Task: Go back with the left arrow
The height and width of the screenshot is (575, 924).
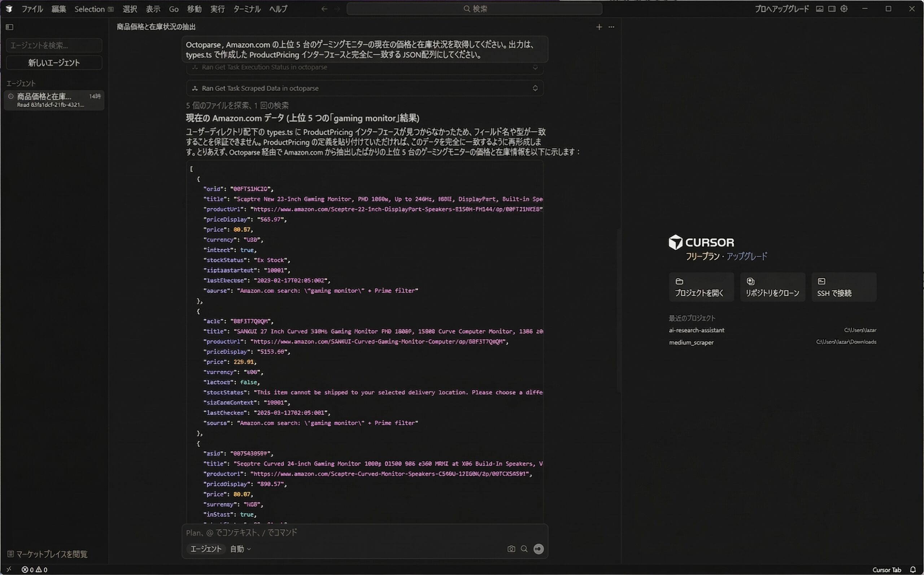Action: (324, 9)
